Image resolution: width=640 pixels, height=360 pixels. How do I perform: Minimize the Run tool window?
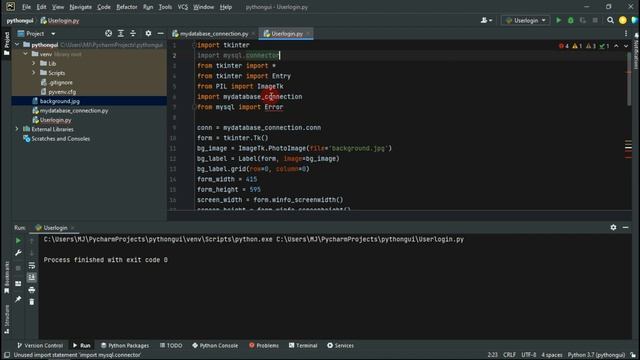[625, 227]
